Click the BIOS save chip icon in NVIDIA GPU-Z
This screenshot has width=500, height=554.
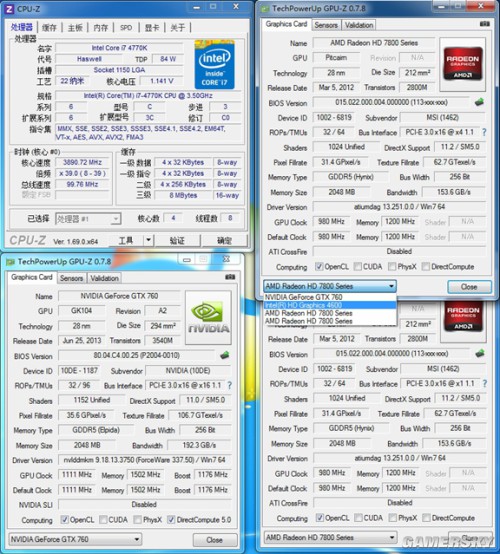(224, 355)
